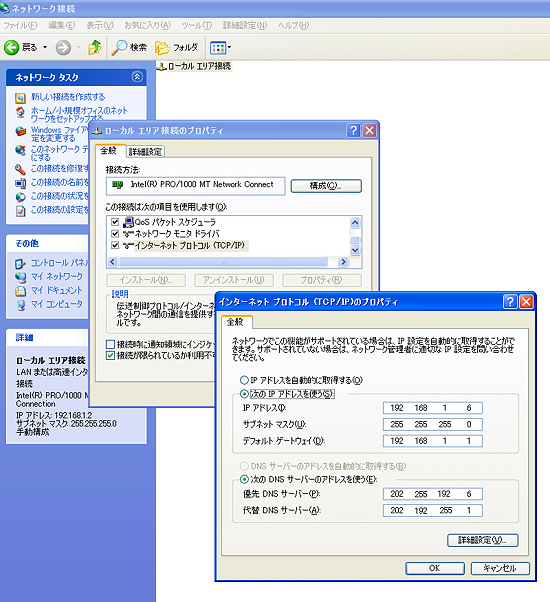Click the vertical scrollbar thumb in components list
550x602 pixels.
click(355, 240)
